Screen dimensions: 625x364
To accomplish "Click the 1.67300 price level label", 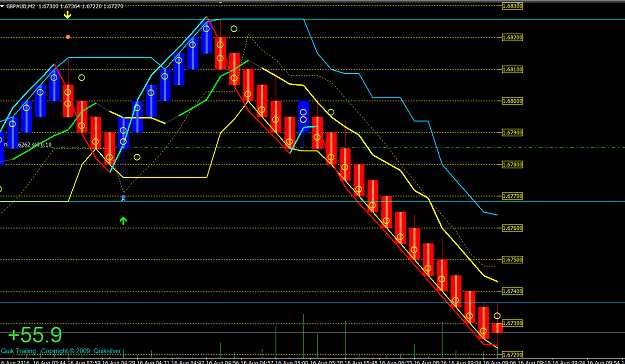I will (x=512, y=323).
